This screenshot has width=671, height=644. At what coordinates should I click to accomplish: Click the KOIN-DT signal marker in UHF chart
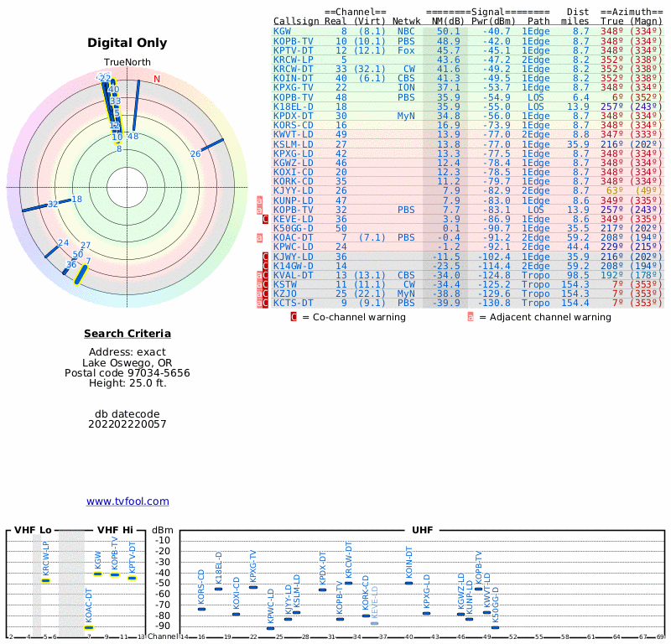tap(408, 583)
